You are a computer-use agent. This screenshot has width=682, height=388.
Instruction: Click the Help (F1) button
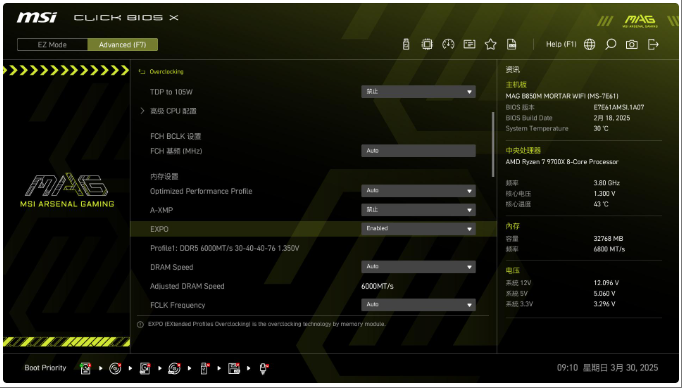(561, 44)
